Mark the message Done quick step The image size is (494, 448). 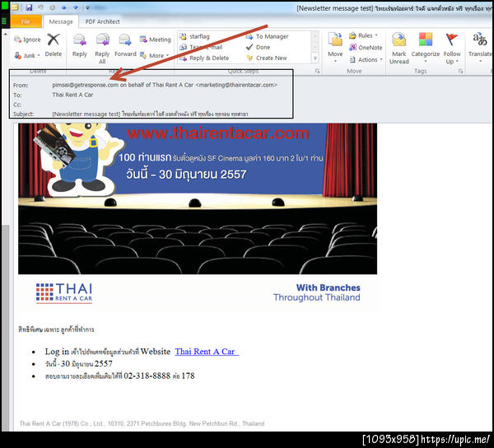pyautogui.click(x=258, y=47)
